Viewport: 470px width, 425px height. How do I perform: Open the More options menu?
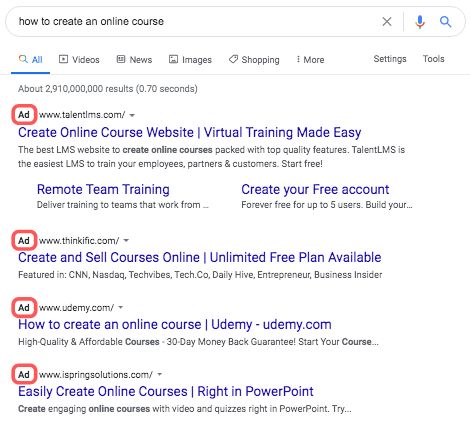310,60
